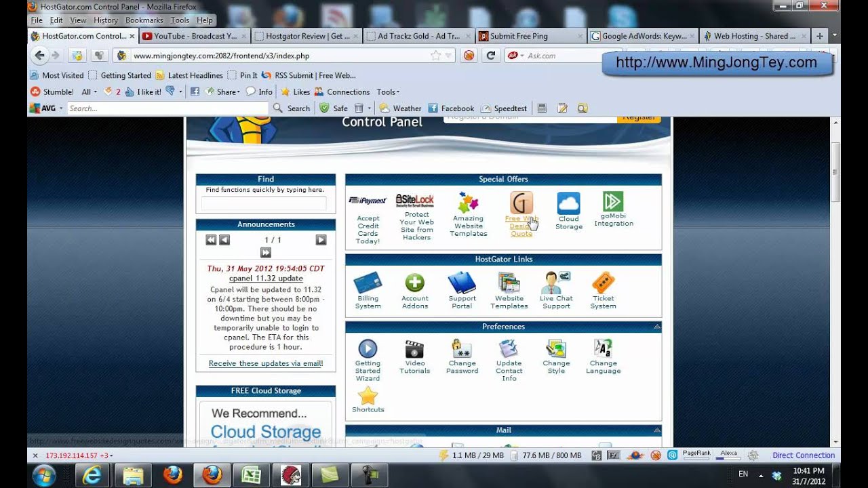Image resolution: width=868 pixels, height=488 pixels.
Task: Open the File menu
Action: (37, 20)
